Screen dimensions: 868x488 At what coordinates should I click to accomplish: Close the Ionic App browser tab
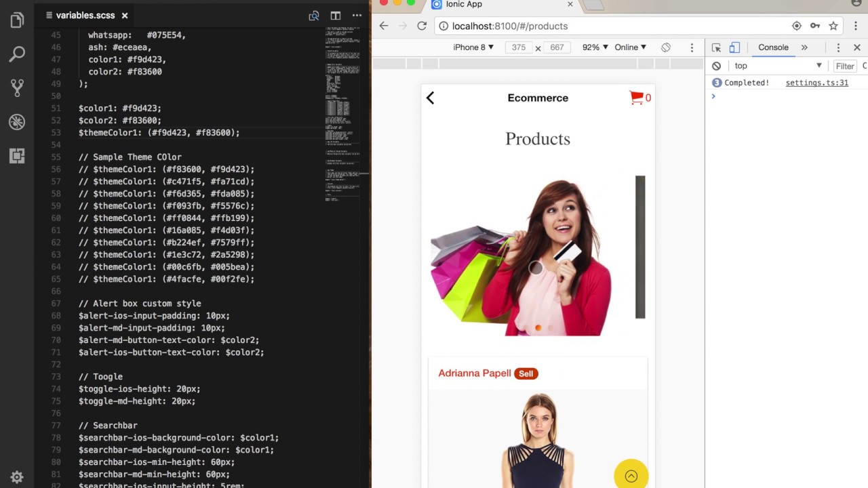tap(570, 4)
